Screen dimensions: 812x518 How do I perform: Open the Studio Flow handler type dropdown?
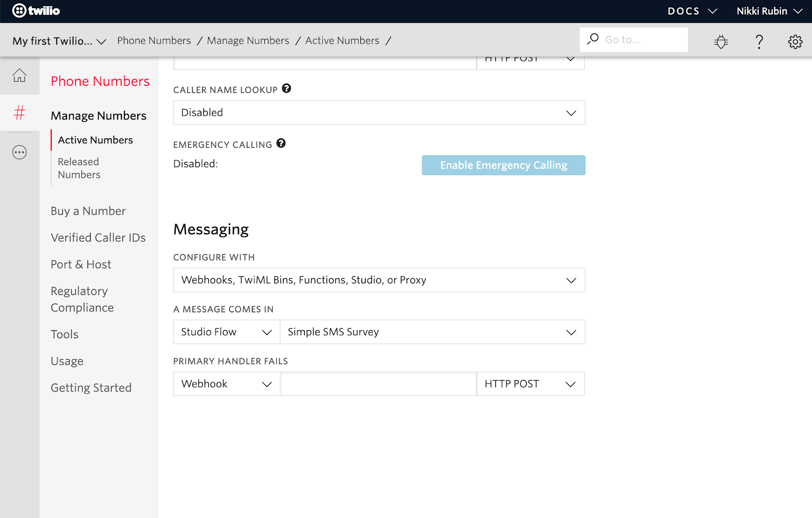click(226, 332)
